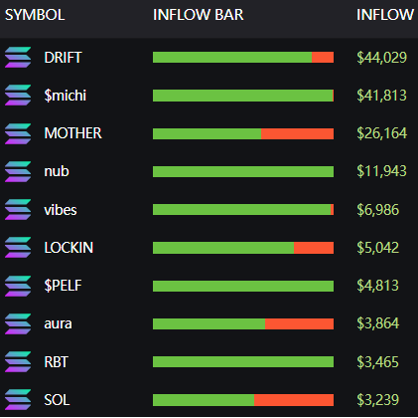Click the vibes inflow bar

[243, 210]
